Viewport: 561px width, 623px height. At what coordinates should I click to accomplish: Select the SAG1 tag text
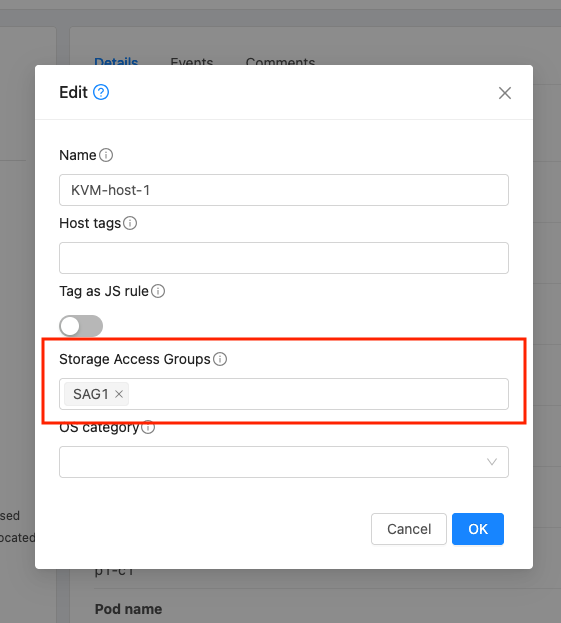tap(91, 394)
